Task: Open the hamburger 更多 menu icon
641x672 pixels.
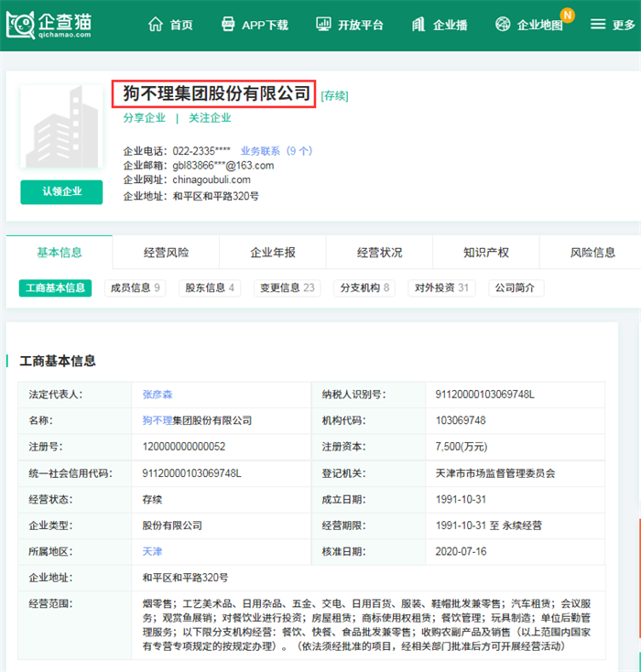Action: [598, 24]
